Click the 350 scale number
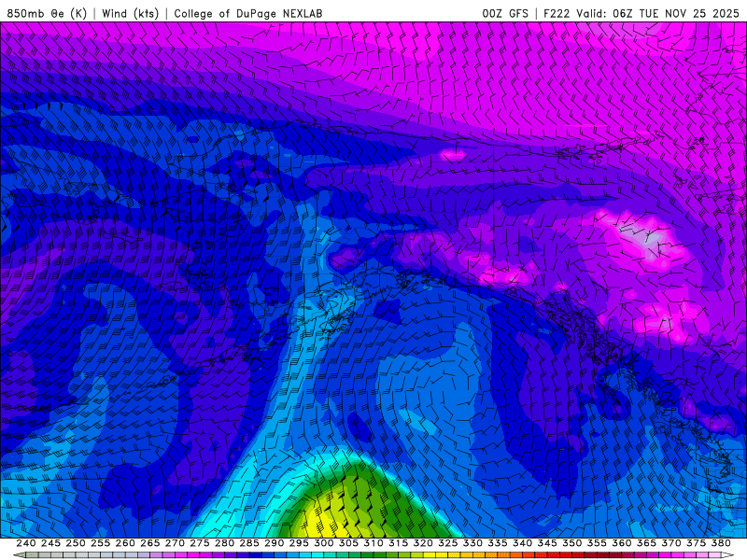 [572, 543]
